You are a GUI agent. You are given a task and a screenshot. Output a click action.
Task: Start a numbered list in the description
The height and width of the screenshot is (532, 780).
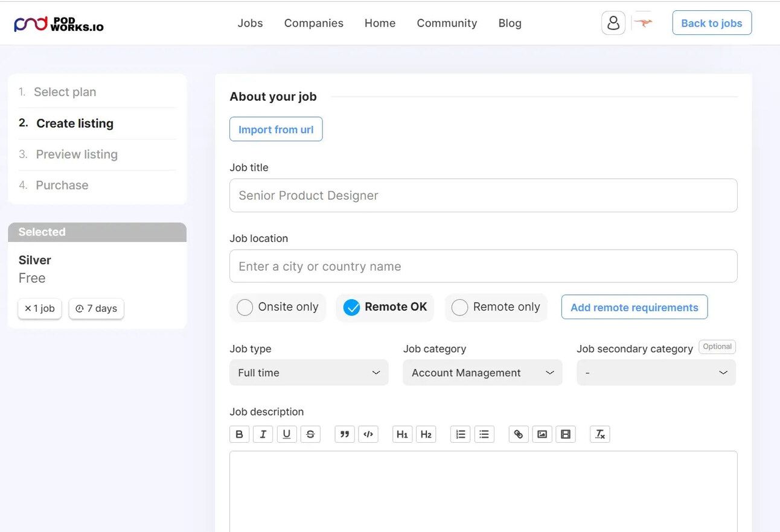[461, 434]
